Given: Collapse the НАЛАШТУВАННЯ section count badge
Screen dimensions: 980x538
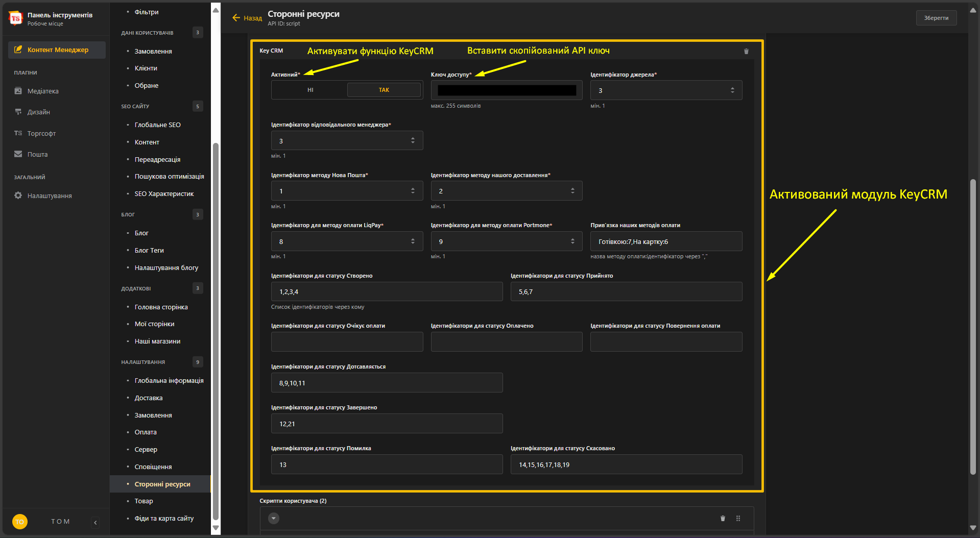Looking at the screenshot, I should tap(198, 362).
